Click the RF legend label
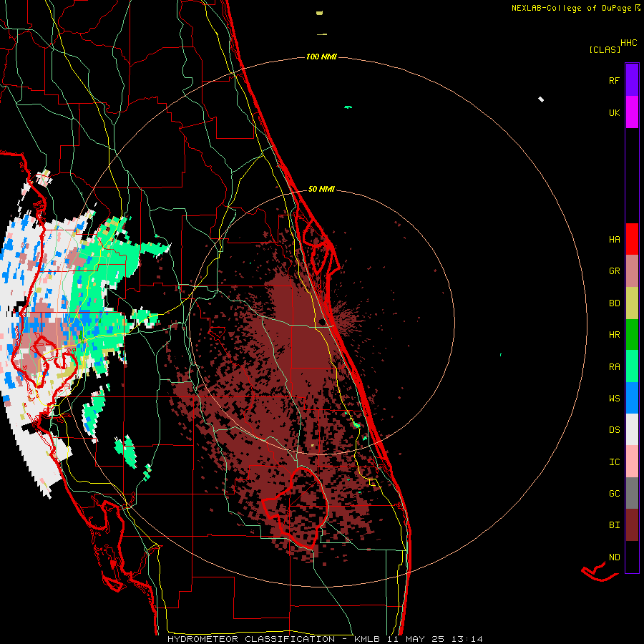This screenshot has width=644, height=644. coord(614,80)
